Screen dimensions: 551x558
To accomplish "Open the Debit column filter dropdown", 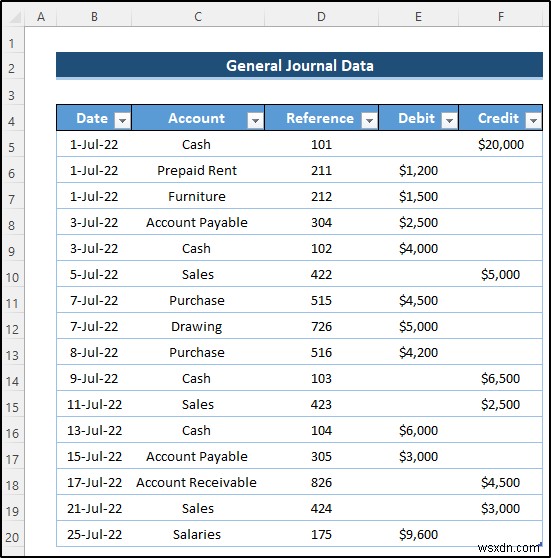I will [x=449, y=120].
